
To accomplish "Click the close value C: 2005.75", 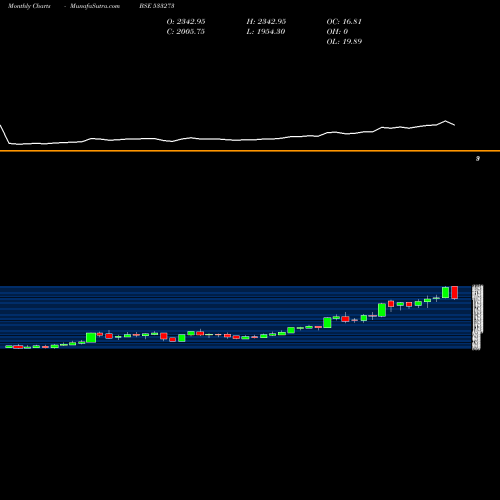I will pyautogui.click(x=185, y=31).
